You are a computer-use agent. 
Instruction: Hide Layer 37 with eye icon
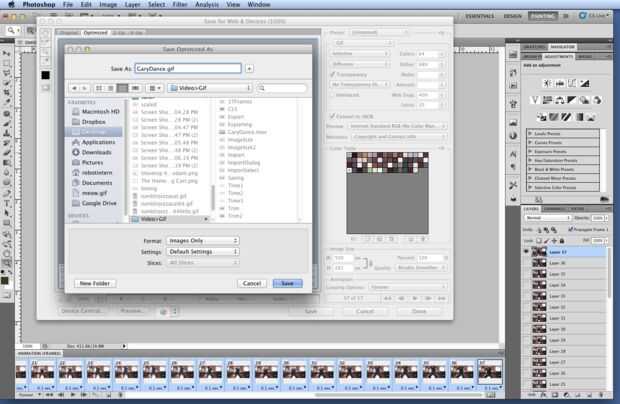point(526,251)
